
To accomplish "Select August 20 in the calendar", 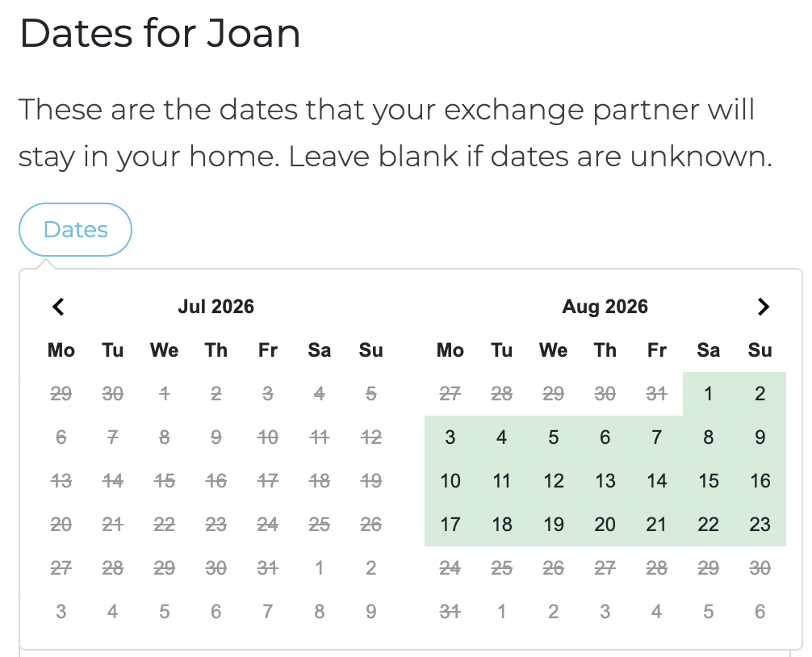I will (x=605, y=524).
